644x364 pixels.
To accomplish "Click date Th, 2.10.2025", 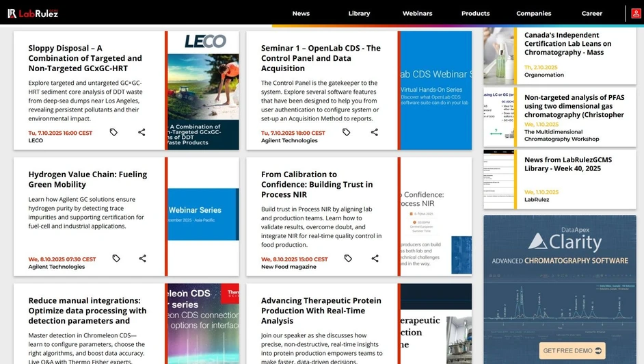I will point(541,67).
